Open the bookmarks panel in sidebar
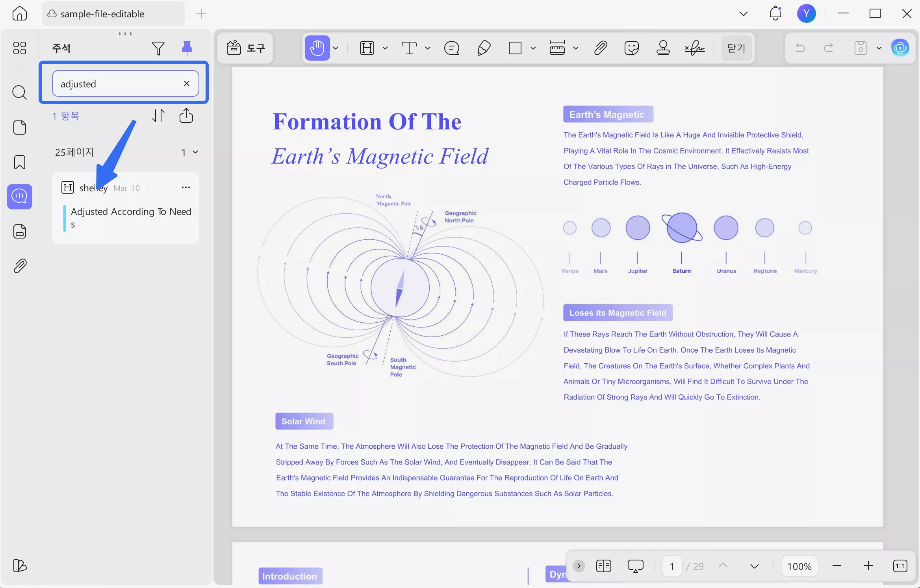Screen dimensions: 920x588 tap(19, 162)
